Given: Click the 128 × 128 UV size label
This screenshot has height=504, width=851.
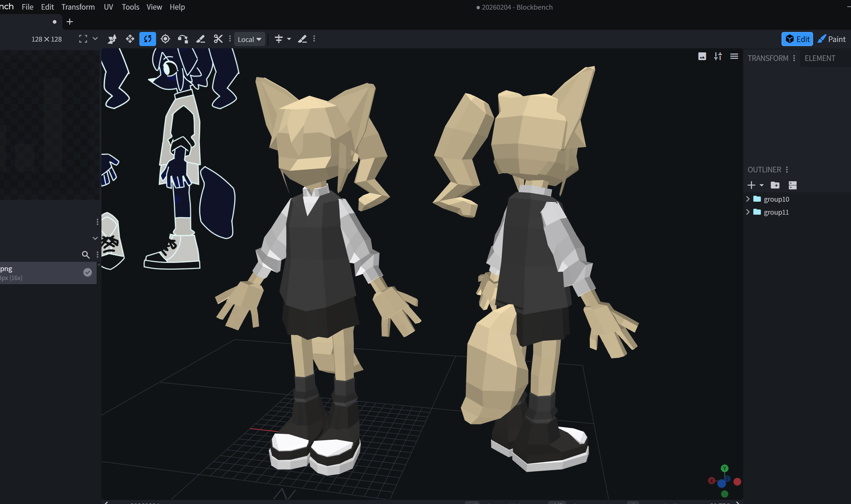Looking at the screenshot, I should (x=46, y=39).
